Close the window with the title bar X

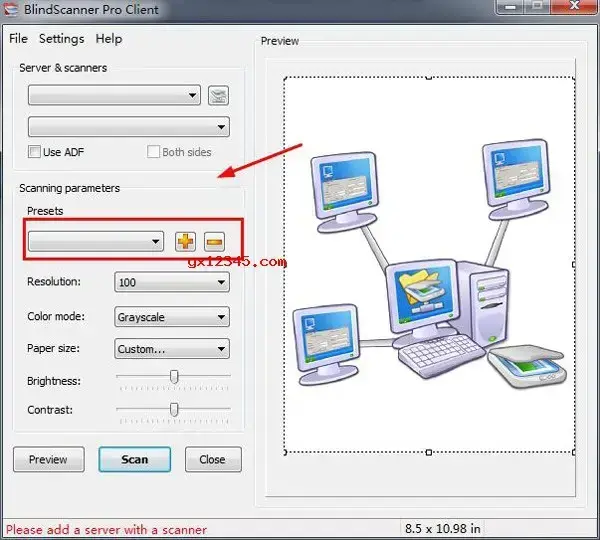click(x=574, y=6)
